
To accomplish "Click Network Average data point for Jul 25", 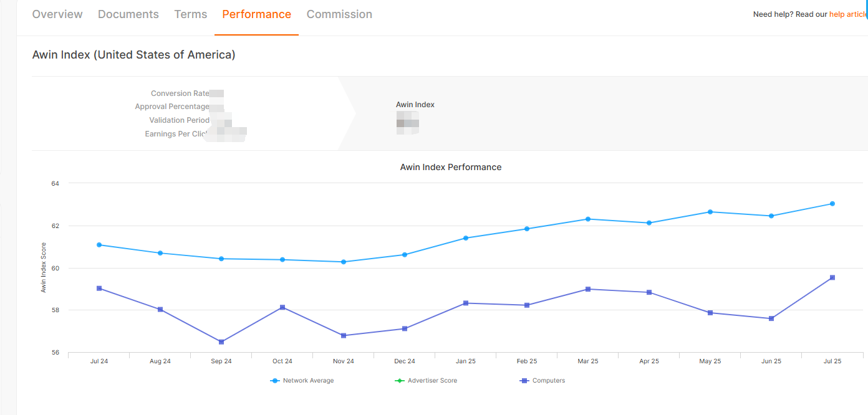I will [x=832, y=204].
